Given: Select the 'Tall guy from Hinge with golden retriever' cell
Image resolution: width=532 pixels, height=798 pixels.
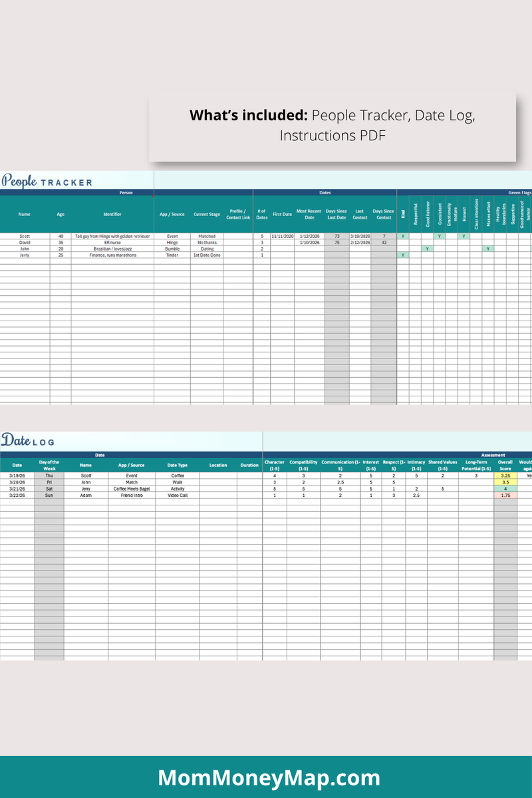Looking at the screenshot, I should point(112,236).
